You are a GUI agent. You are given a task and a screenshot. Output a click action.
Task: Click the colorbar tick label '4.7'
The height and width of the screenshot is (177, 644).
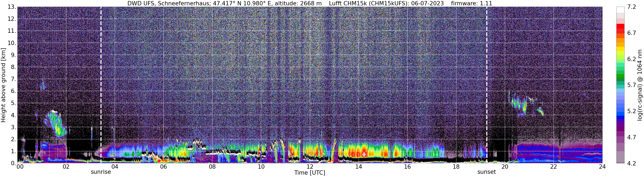coord(632,137)
